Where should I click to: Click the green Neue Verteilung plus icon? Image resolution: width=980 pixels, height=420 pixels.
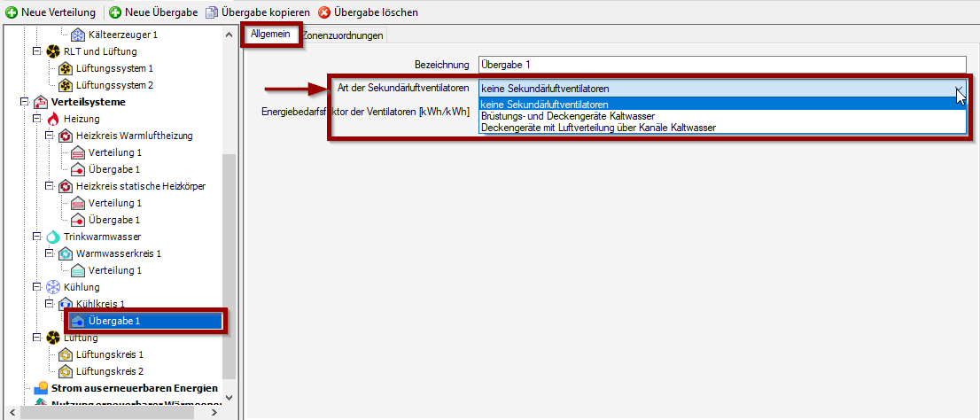[12, 12]
